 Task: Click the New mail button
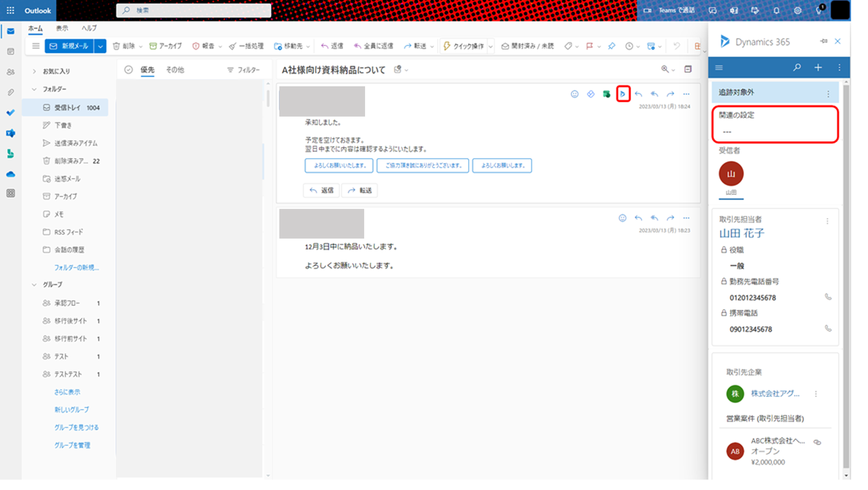[70, 46]
